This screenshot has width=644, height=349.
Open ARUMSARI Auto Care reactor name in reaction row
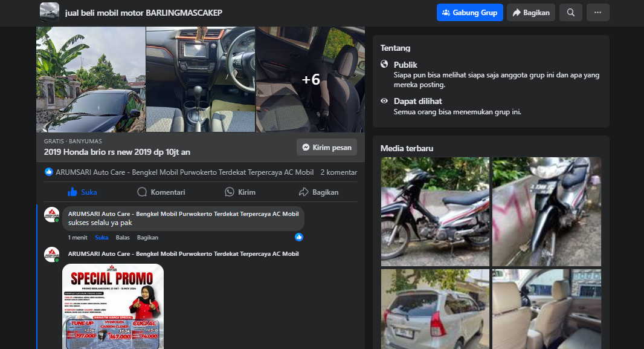[x=184, y=172]
